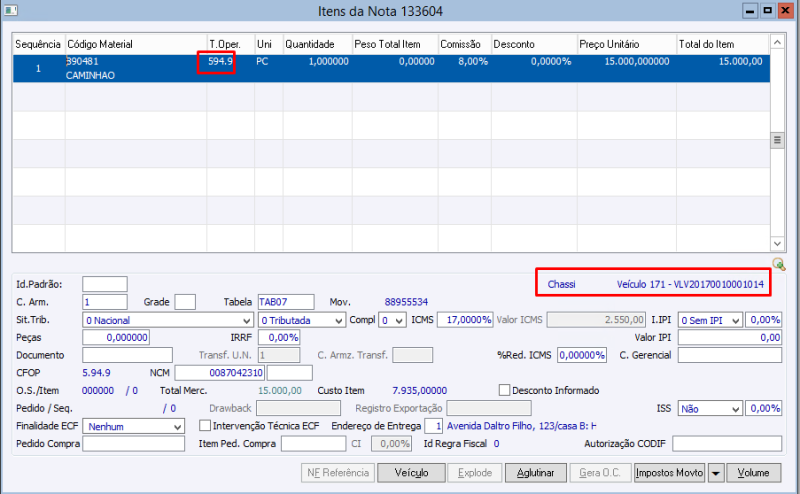Toggle the Intervenção Técnica ECF checkbox
Image resolution: width=800 pixels, height=494 pixels.
(205, 426)
